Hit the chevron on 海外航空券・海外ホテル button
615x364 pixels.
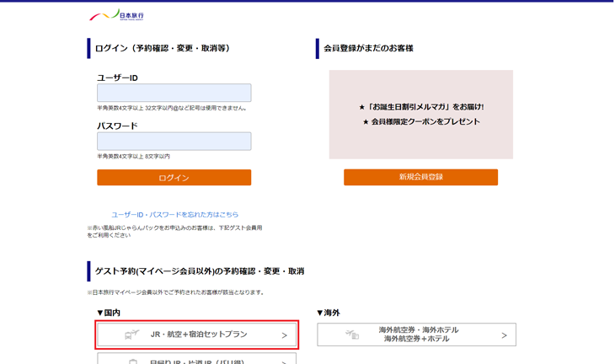(x=504, y=335)
